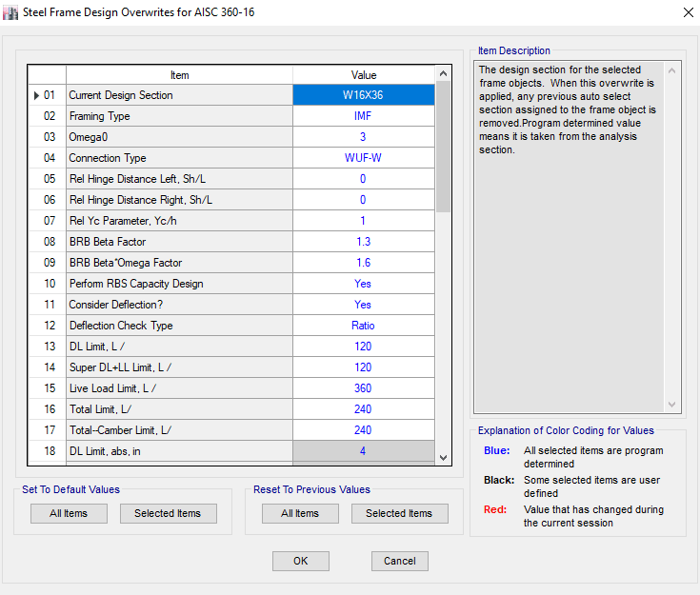Viewport: 700px width, 595px height.
Task: Click the table vertical scrollbar thumb
Action: 443,147
